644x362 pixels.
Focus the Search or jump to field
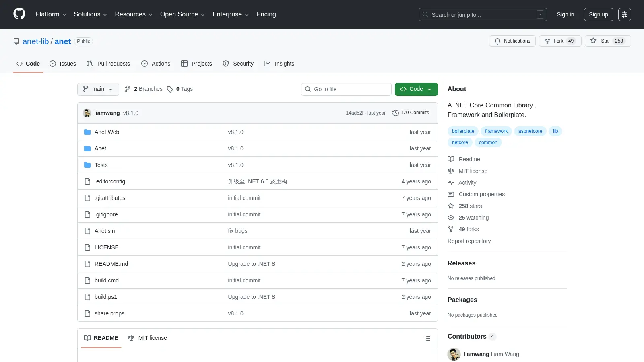point(483,14)
